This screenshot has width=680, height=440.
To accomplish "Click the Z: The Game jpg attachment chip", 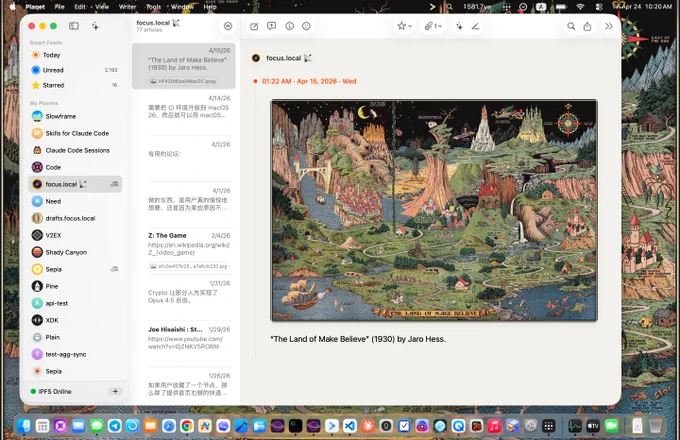I will (189, 266).
